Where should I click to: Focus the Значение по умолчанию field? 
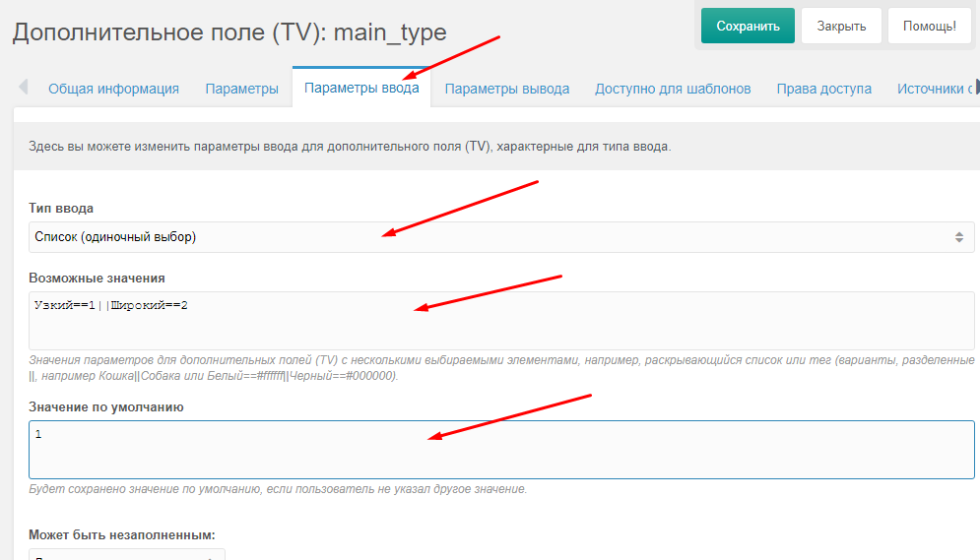click(x=501, y=450)
